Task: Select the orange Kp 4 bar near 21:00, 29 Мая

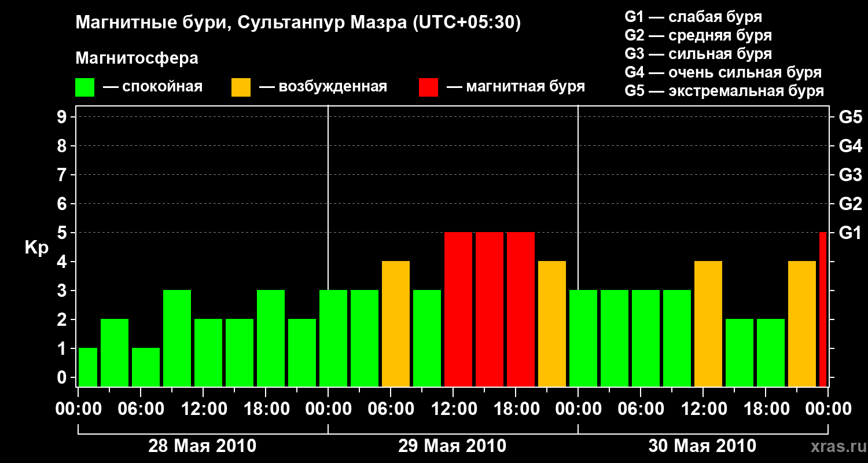Action: (552, 324)
